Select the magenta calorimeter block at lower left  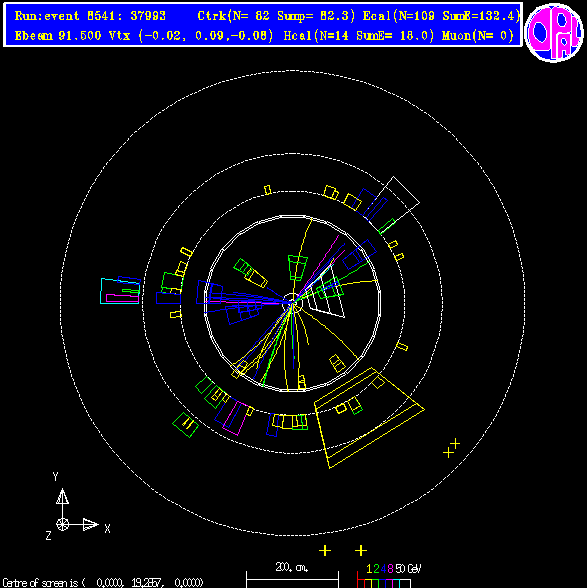pyautogui.click(x=236, y=418)
